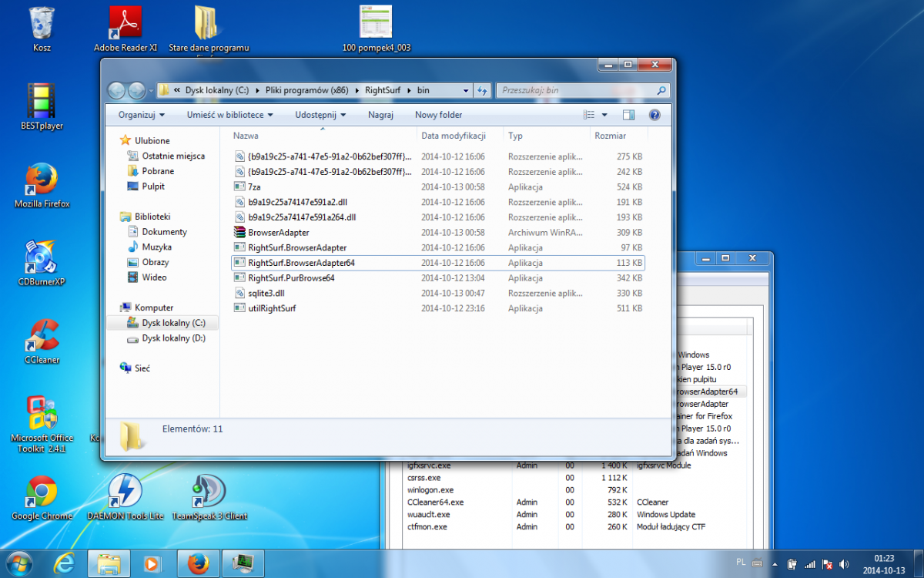Navigate to Dysk lokalny (C:) in the breadcrumb

216,90
